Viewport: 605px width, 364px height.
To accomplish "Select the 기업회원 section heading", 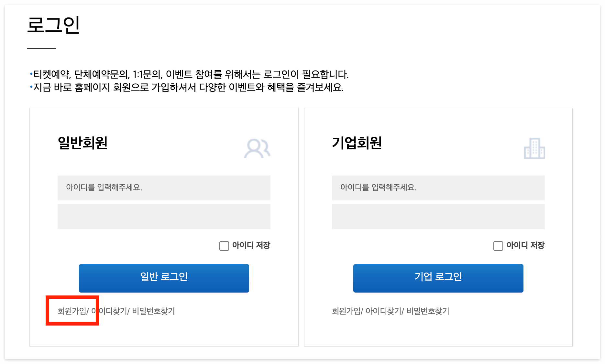I will tap(356, 143).
